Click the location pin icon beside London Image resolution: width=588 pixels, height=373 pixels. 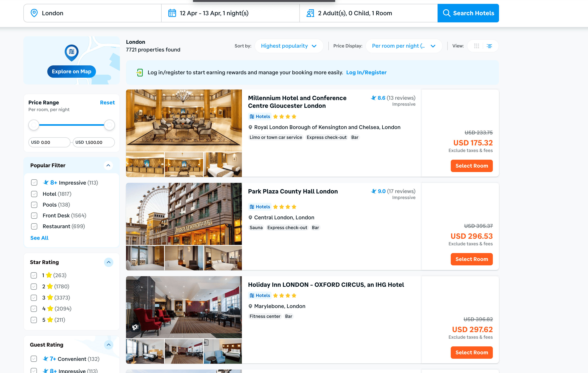point(34,13)
